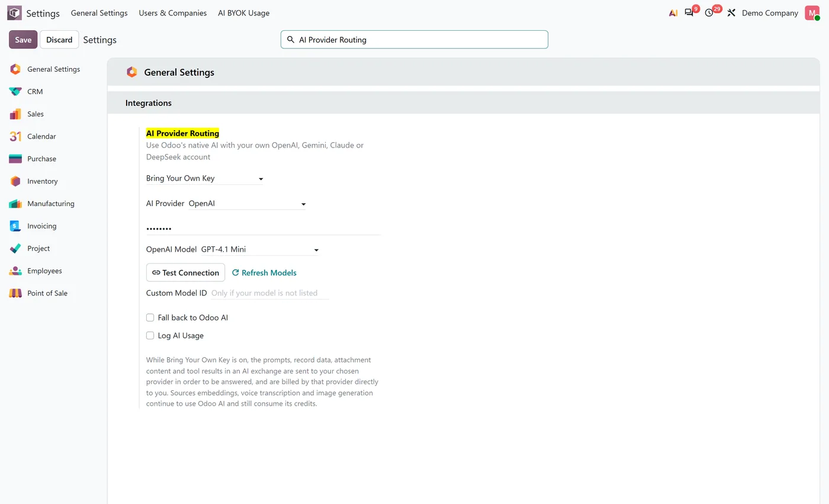This screenshot has width=829, height=504.
Task: Open the AI Provider OpenAI dropdown
Action: (247, 204)
